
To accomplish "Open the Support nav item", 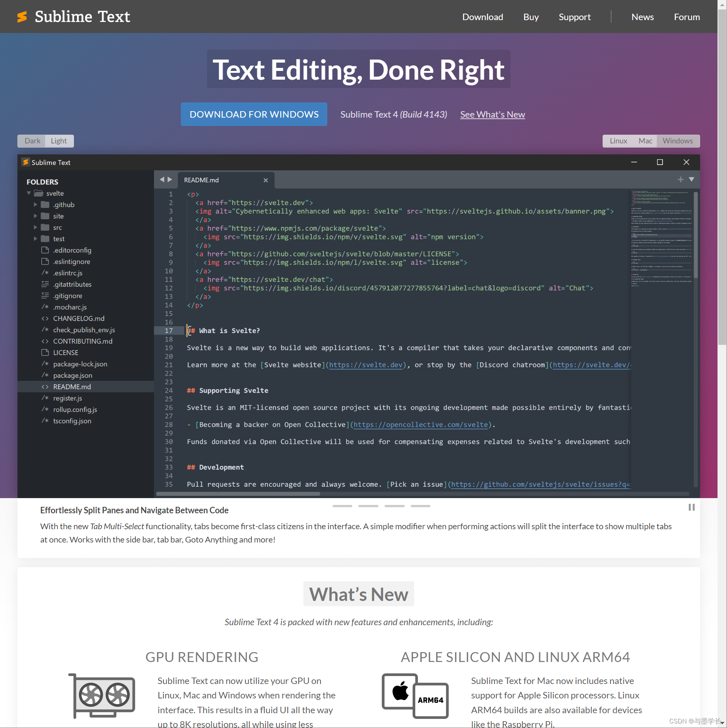I will click(575, 17).
